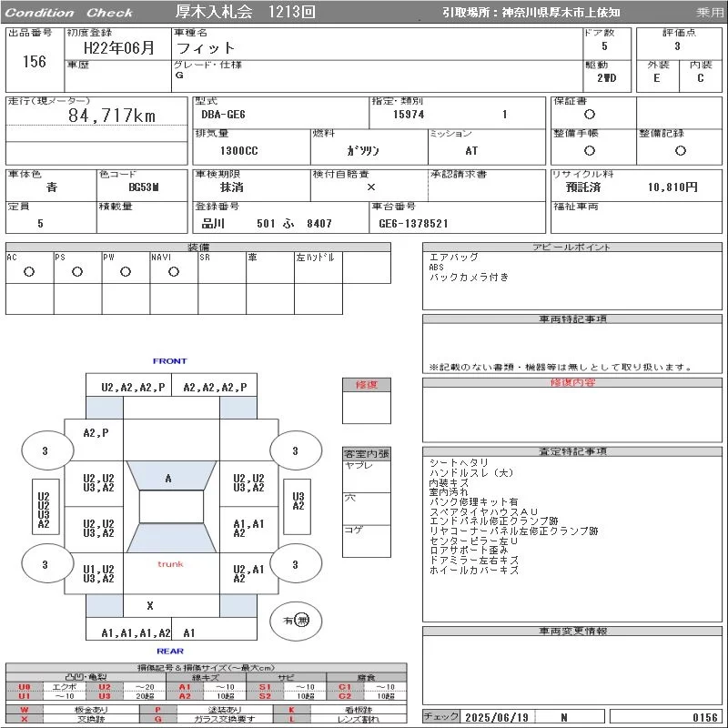Click the PW equipment circle
This screenshot has width=728, height=728.
coord(126,271)
